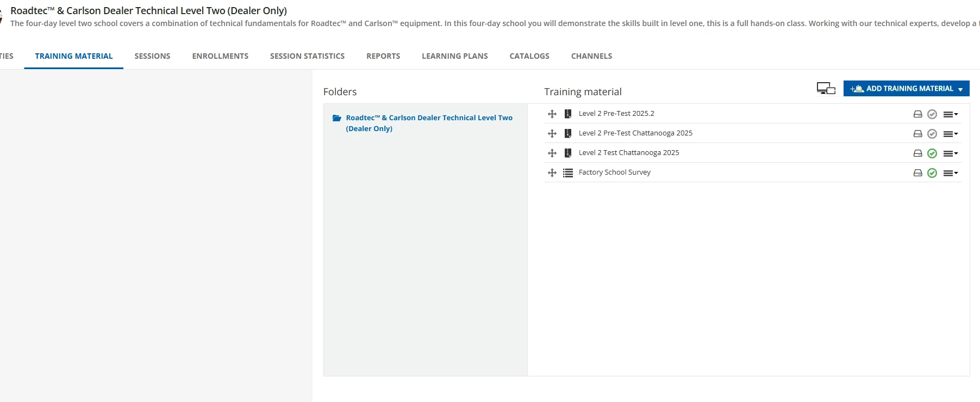
Task: Click the device preview icon above the list
Action: 826,88
